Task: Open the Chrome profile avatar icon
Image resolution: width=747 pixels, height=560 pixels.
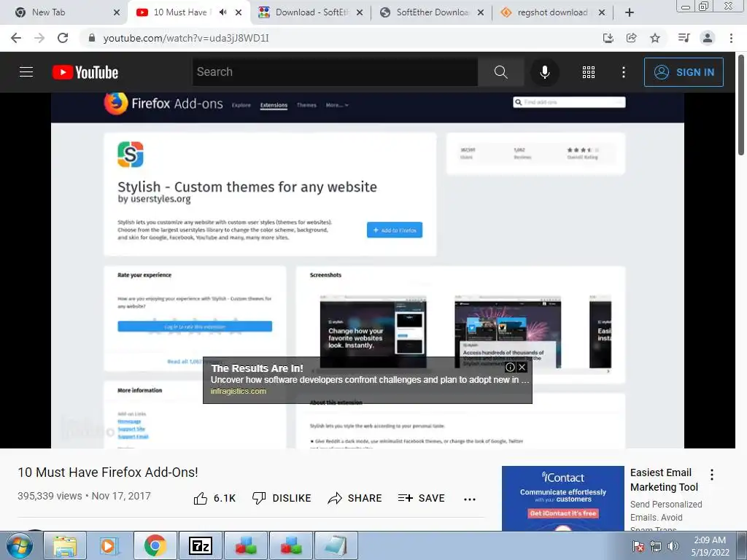Action: click(x=708, y=38)
